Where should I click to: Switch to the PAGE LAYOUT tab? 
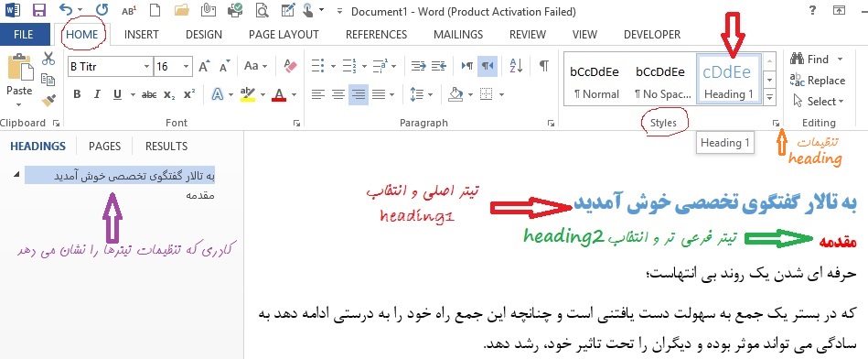click(x=284, y=35)
